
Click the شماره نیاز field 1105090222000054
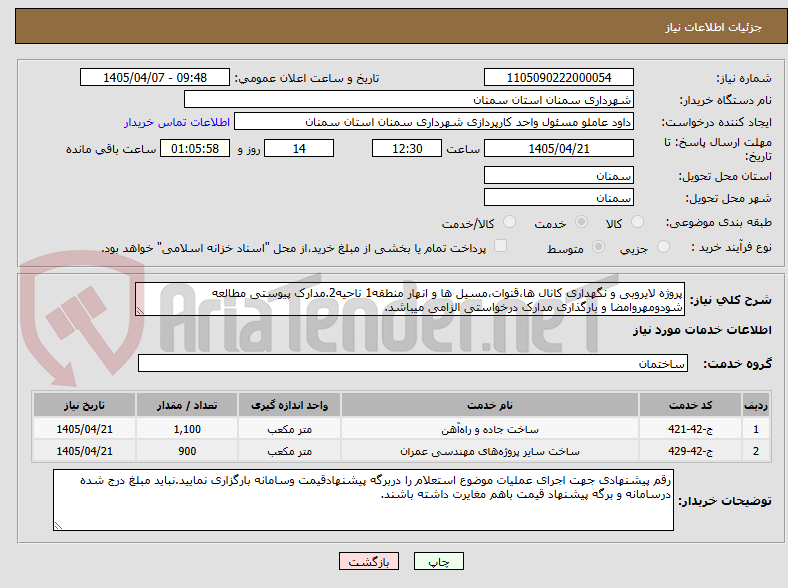[558, 77]
